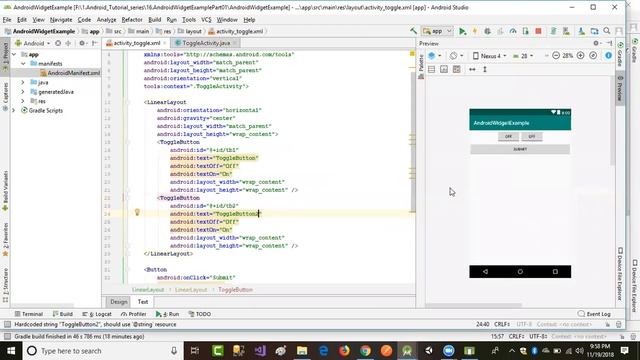Viewport: 640px width, 360px height.
Task: Open the Event Log
Action: [594, 314]
